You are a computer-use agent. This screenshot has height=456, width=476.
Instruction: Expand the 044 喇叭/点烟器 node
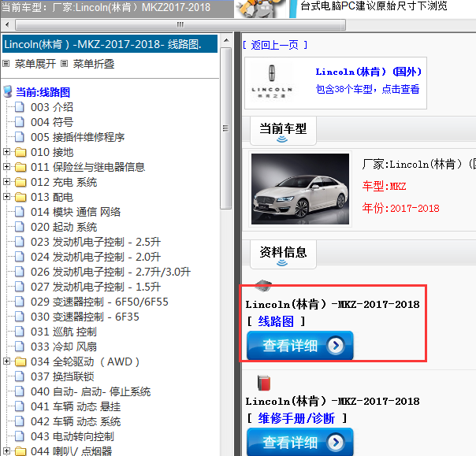click(6, 450)
